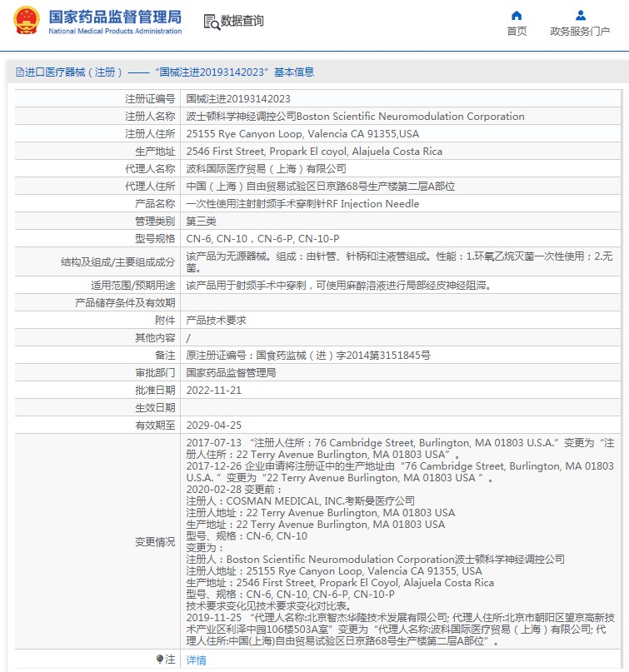Select line 技术要求变化见技术要求变化对比表
629x672 pixels.
click(x=269, y=606)
